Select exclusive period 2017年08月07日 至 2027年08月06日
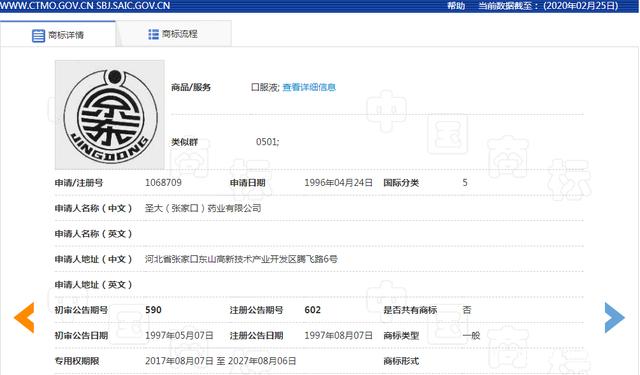 (x=221, y=361)
